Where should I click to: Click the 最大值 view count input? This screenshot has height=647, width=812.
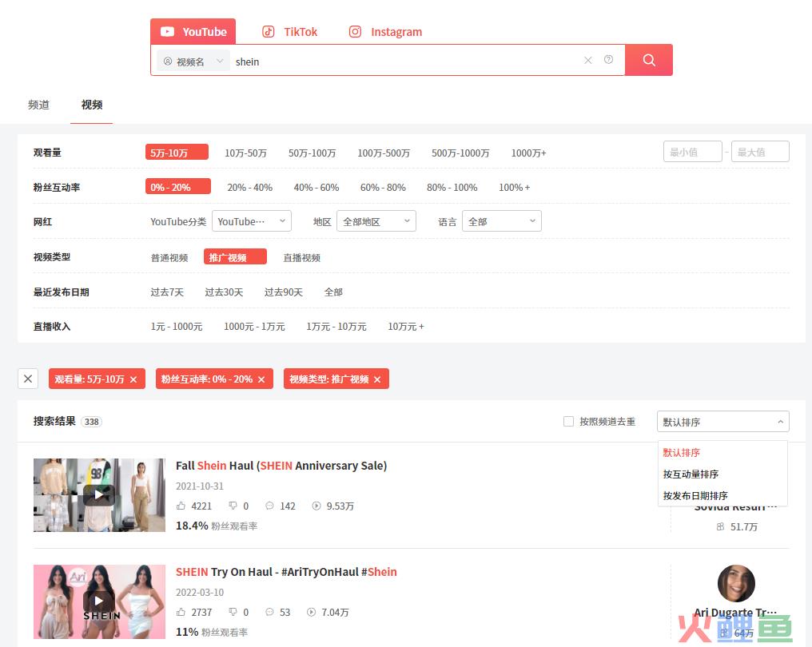pyautogui.click(x=760, y=152)
